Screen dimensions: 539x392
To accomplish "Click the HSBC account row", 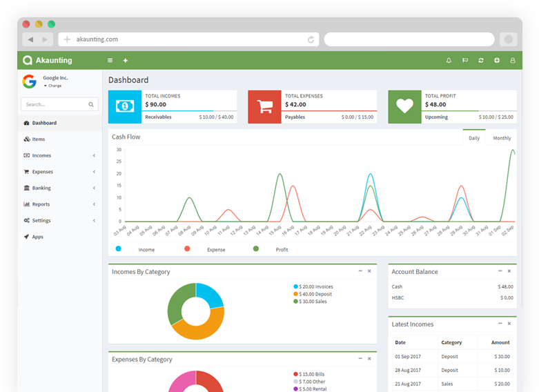I will 452,297.
